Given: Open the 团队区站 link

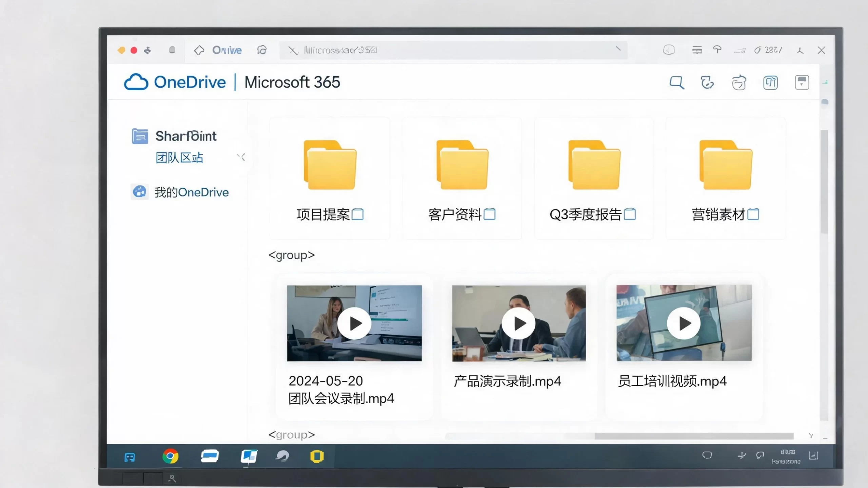Looking at the screenshot, I should pos(179,158).
